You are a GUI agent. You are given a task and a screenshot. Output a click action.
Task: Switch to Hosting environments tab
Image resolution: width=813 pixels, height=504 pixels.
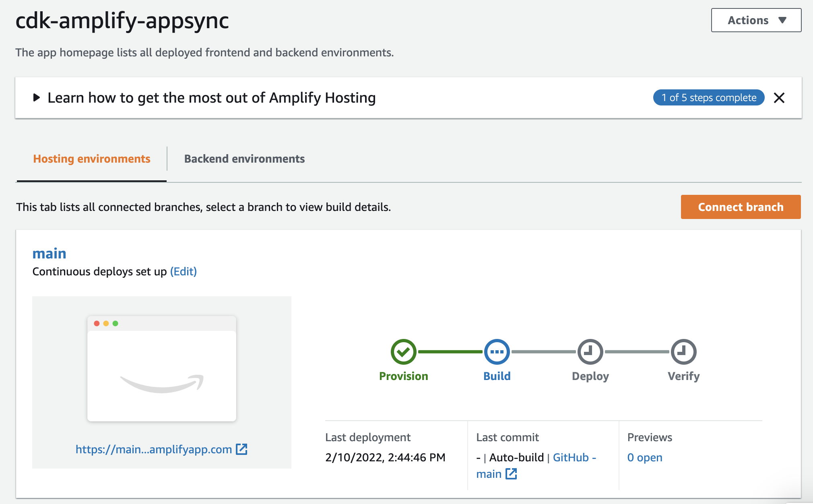(x=92, y=159)
